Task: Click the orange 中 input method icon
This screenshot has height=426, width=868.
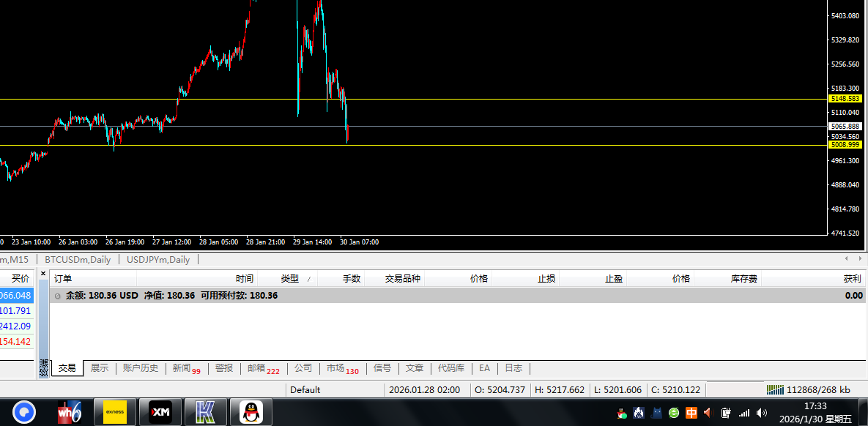Action: (x=691, y=413)
